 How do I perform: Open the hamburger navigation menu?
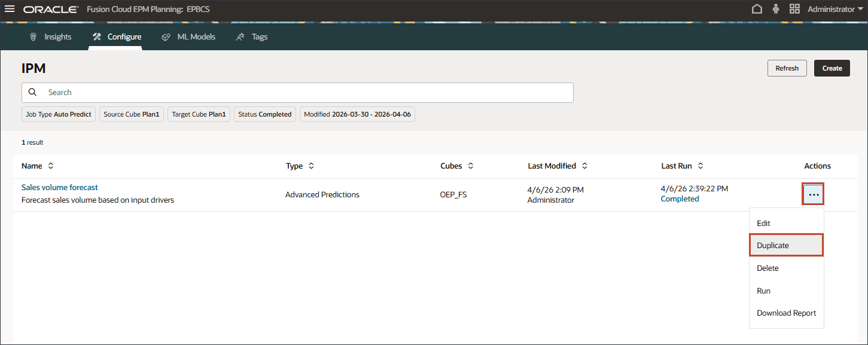(10, 9)
